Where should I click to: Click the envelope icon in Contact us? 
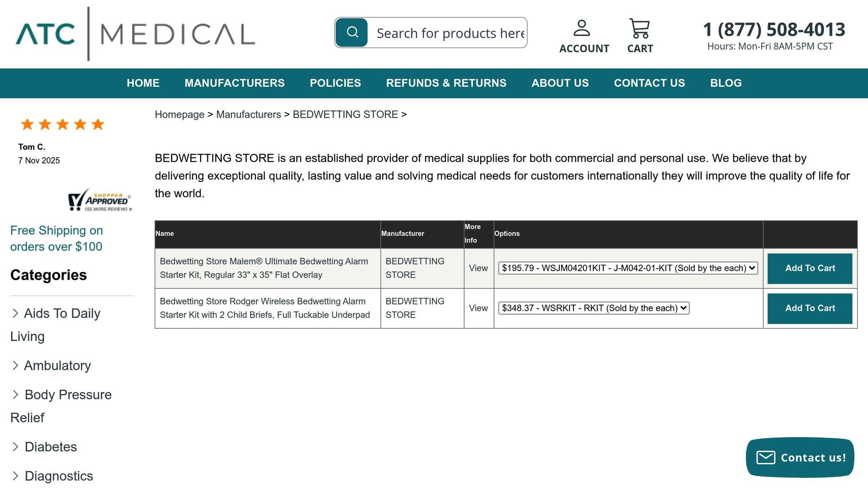tap(766, 457)
